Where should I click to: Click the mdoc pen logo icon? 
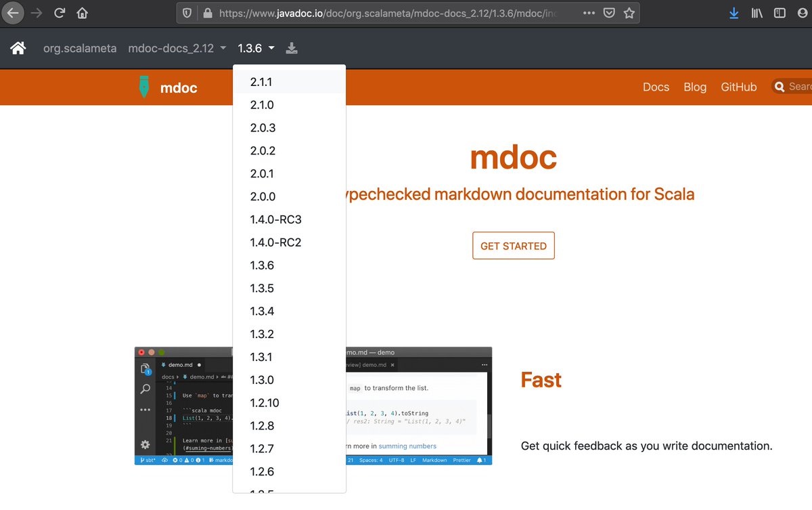(143, 87)
